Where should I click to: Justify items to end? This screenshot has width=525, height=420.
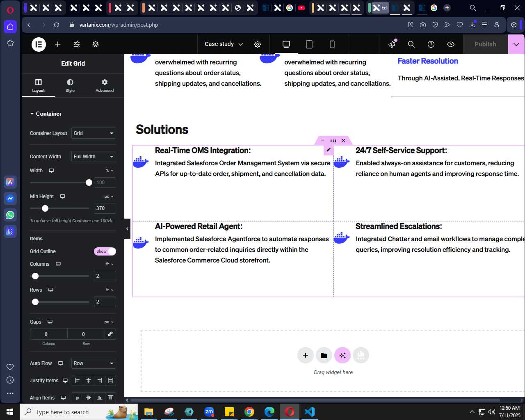[100, 381]
